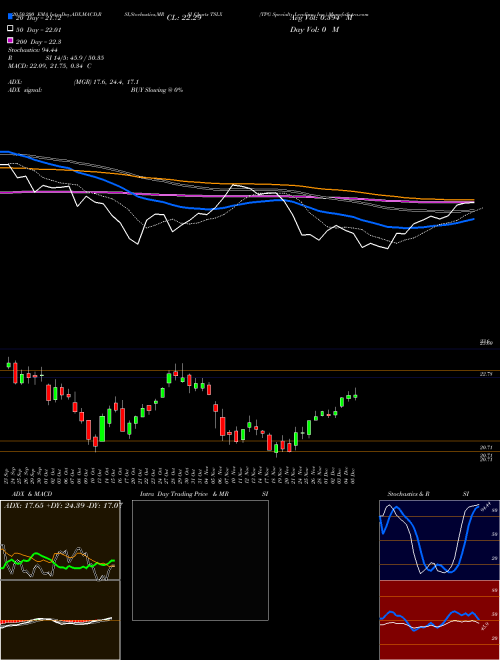Click the 22.78 price axis label
The height and width of the screenshot is (660, 500).
tap(486, 374)
